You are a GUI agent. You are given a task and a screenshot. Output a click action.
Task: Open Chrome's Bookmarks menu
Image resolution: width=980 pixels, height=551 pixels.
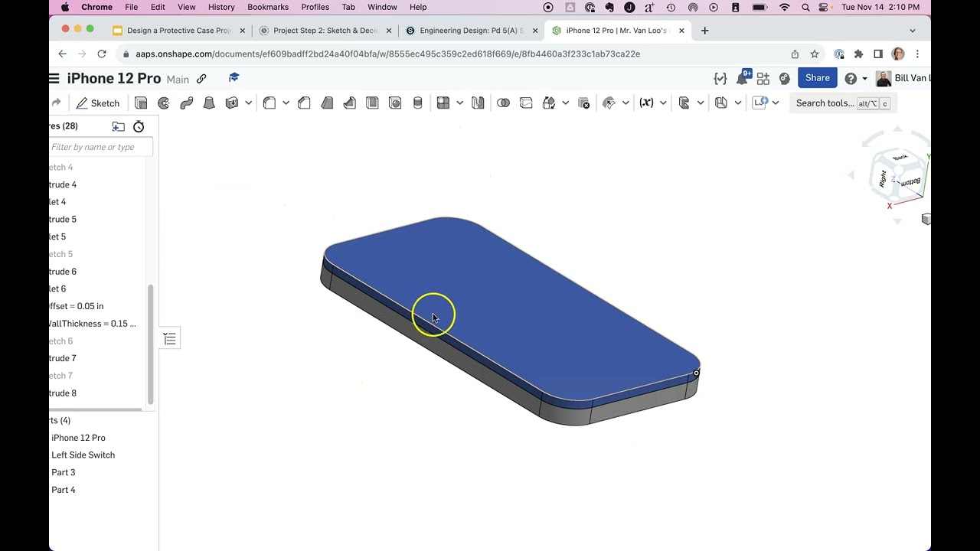coord(268,7)
